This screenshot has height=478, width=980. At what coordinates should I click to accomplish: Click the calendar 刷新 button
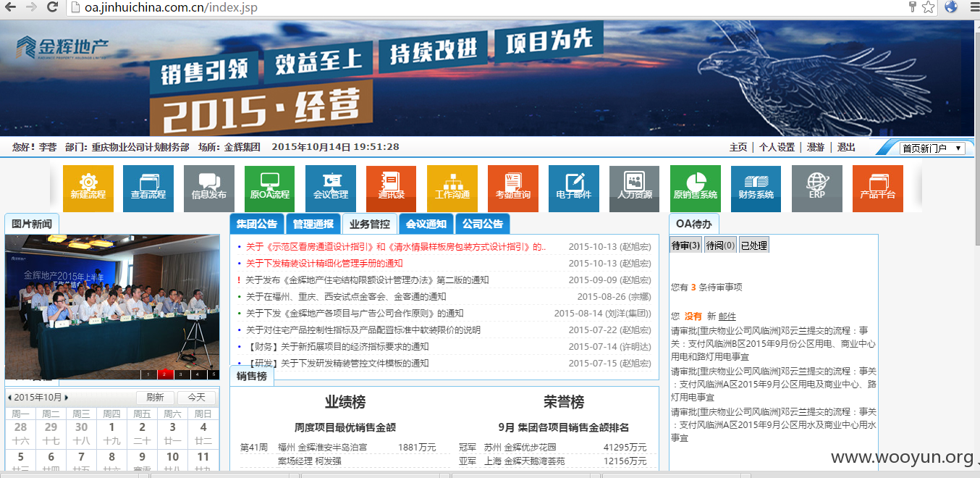tap(155, 398)
